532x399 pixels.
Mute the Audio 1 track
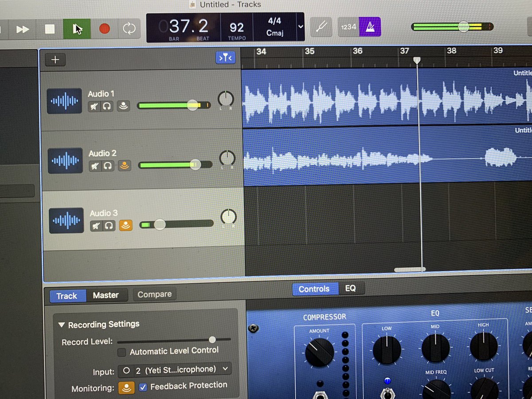pos(94,106)
